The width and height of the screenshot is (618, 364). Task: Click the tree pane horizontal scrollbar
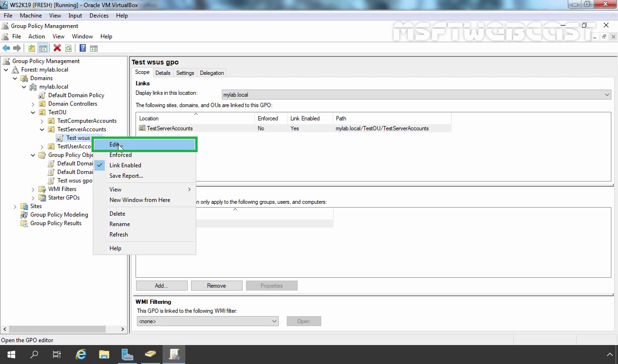click(62, 329)
